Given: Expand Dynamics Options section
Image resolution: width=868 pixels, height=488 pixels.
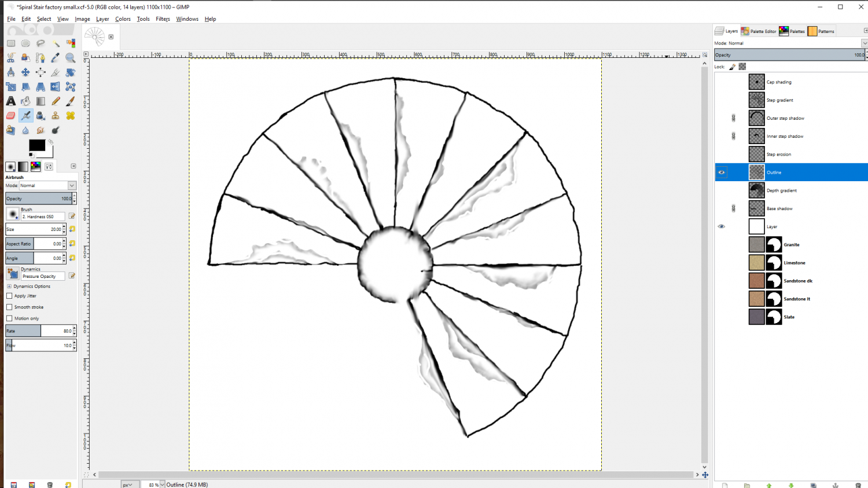Looking at the screenshot, I should [x=9, y=286].
